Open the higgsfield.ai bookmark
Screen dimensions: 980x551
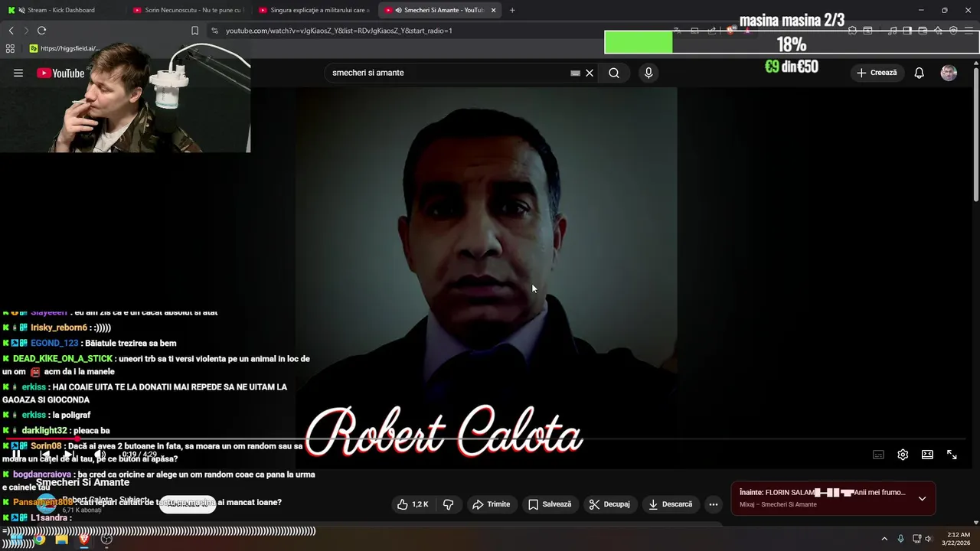point(64,48)
